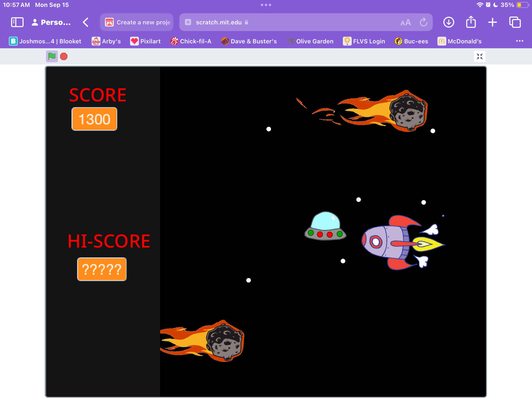The height and width of the screenshot is (399, 532).
Task: Open the FLVS Login bookmark
Action: click(364, 41)
